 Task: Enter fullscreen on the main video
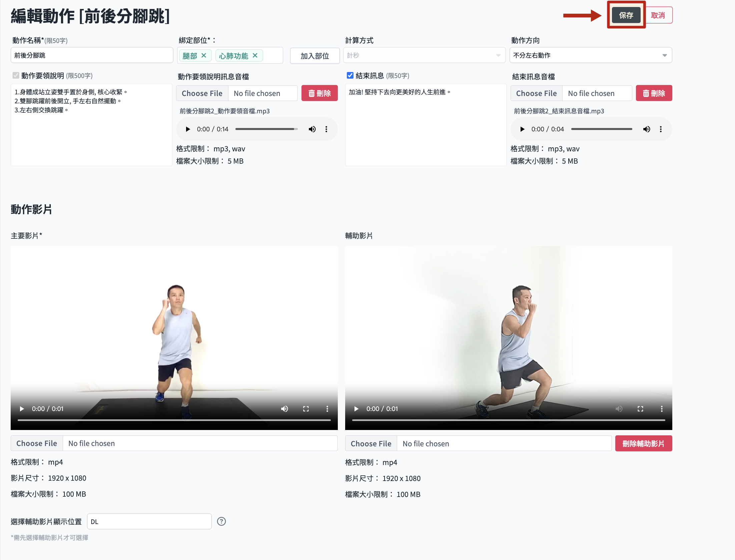click(x=306, y=409)
